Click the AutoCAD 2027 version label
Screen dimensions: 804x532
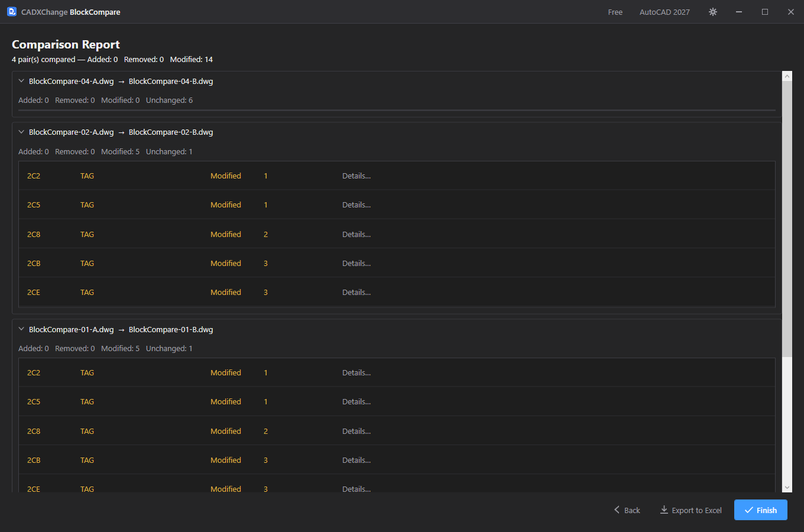click(664, 12)
